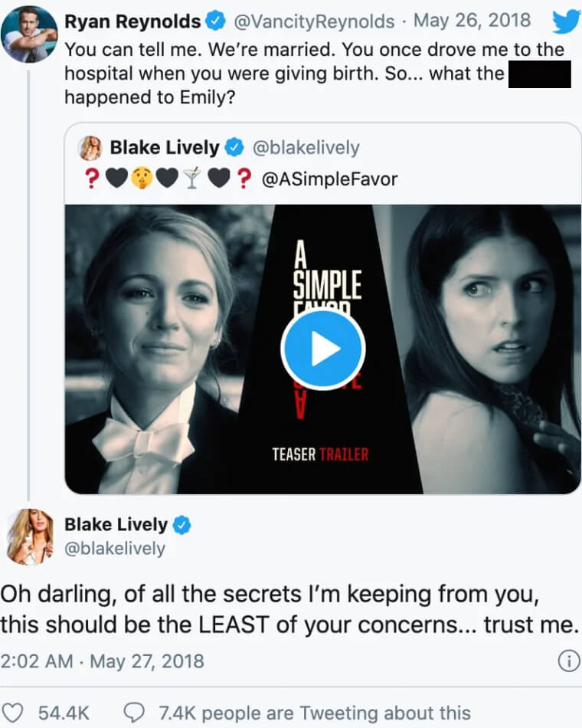The width and height of the screenshot is (582, 728).
Task: Open the 2:02 AM May 27, 2018 timestamp
Action: pyautogui.click(x=102, y=660)
